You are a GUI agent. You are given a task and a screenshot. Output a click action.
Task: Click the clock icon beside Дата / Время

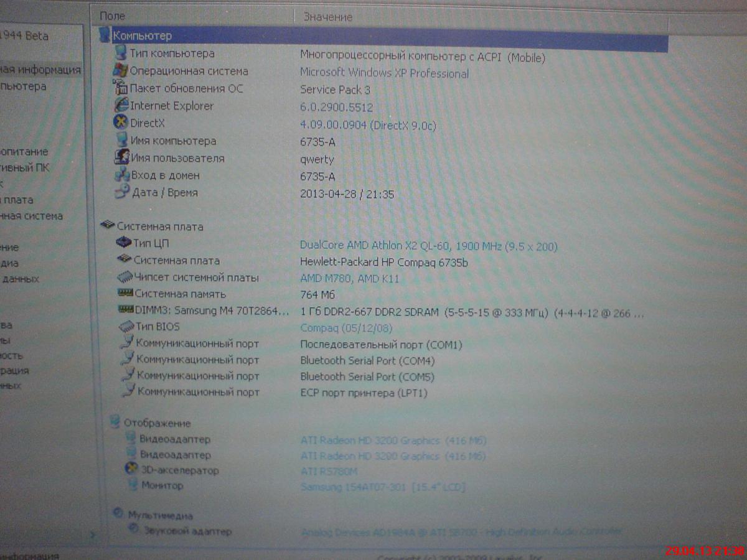tap(123, 193)
